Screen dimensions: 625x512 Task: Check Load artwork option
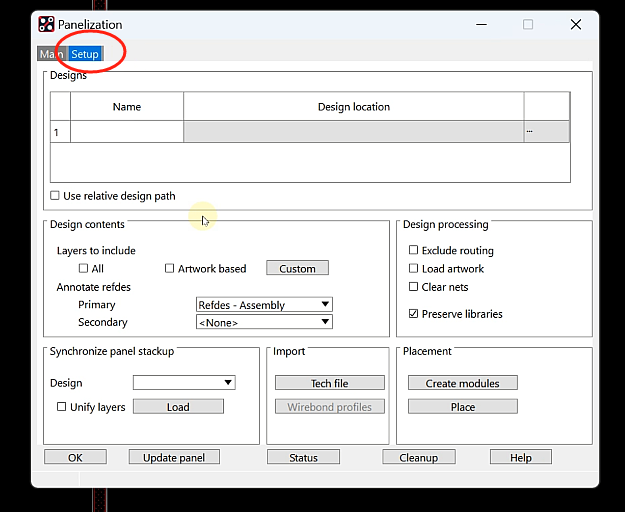click(x=413, y=268)
